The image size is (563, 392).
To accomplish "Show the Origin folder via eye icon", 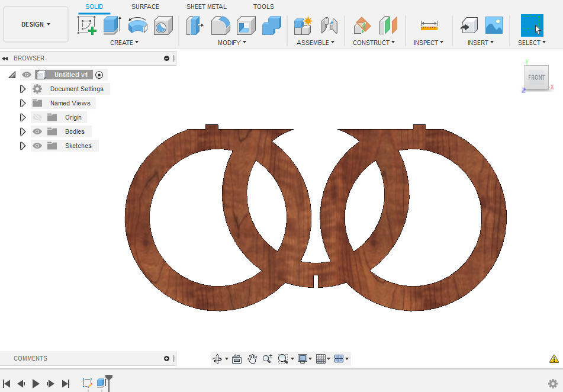I will pyautogui.click(x=37, y=117).
